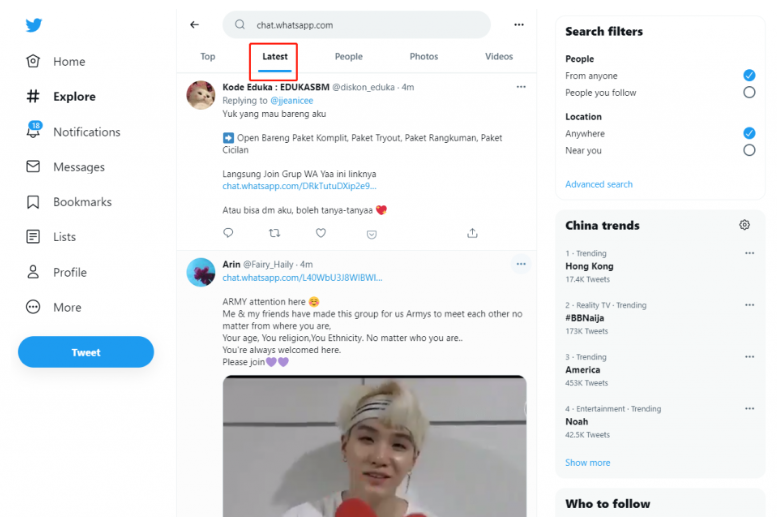Go back using the left arrow
The image size is (777, 528).
pyautogui.click(x=194, y=25)
